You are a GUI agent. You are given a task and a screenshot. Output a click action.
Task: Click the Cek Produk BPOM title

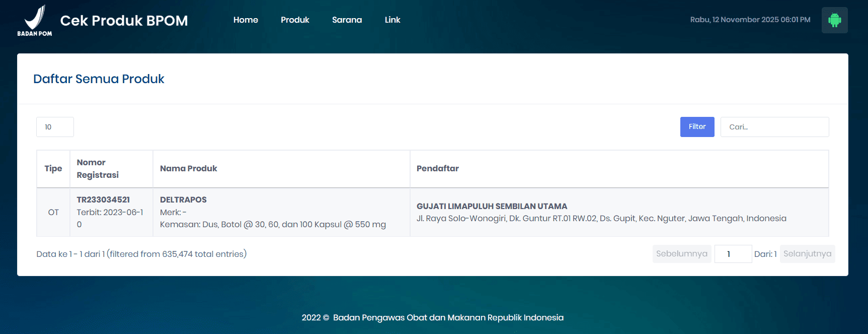tap(124, 21)
